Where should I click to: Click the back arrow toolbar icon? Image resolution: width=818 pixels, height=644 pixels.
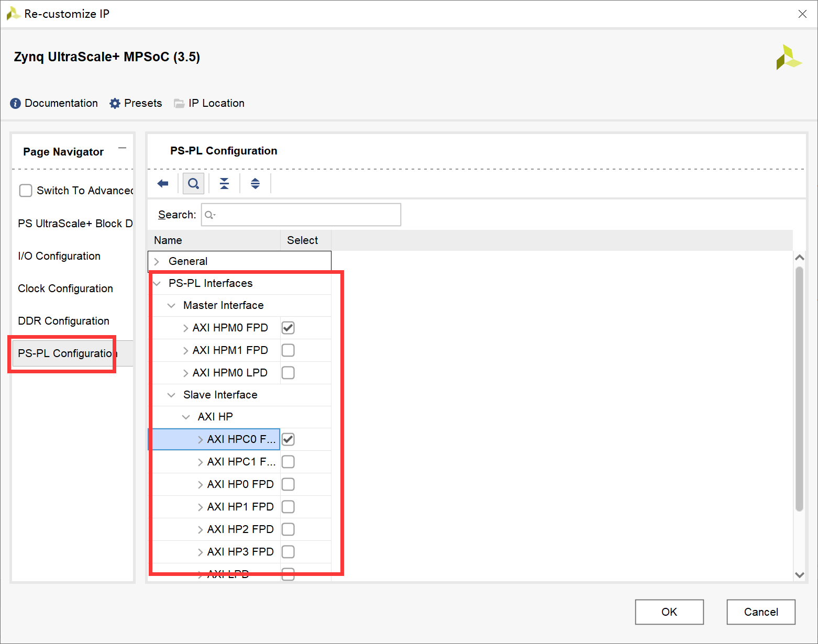[x=163, y=183]
